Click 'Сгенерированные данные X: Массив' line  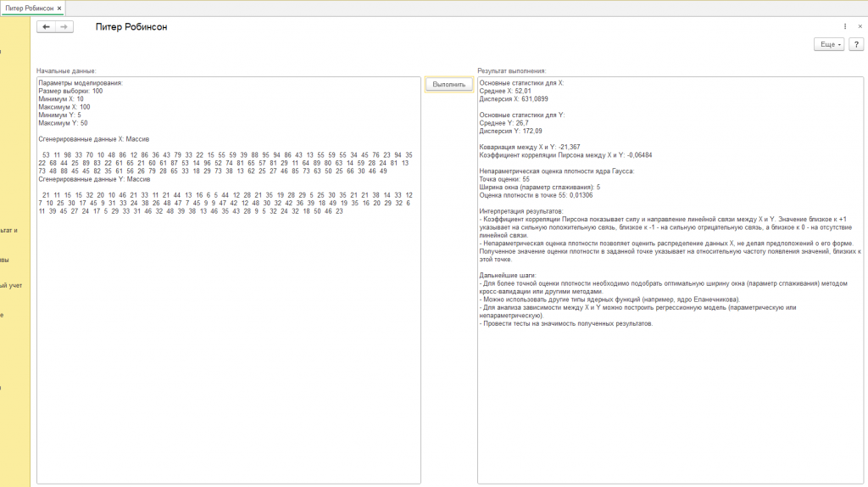pos(93,139)
